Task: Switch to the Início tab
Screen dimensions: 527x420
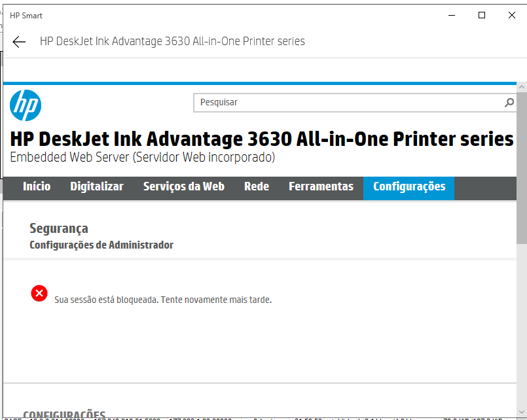Action: pos(36,188)
